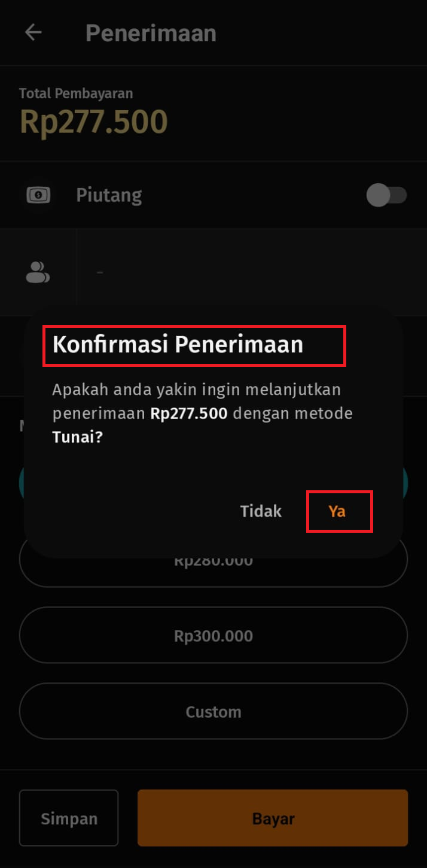
Task: Toggle the Piutang switch on
Action: 386,195
